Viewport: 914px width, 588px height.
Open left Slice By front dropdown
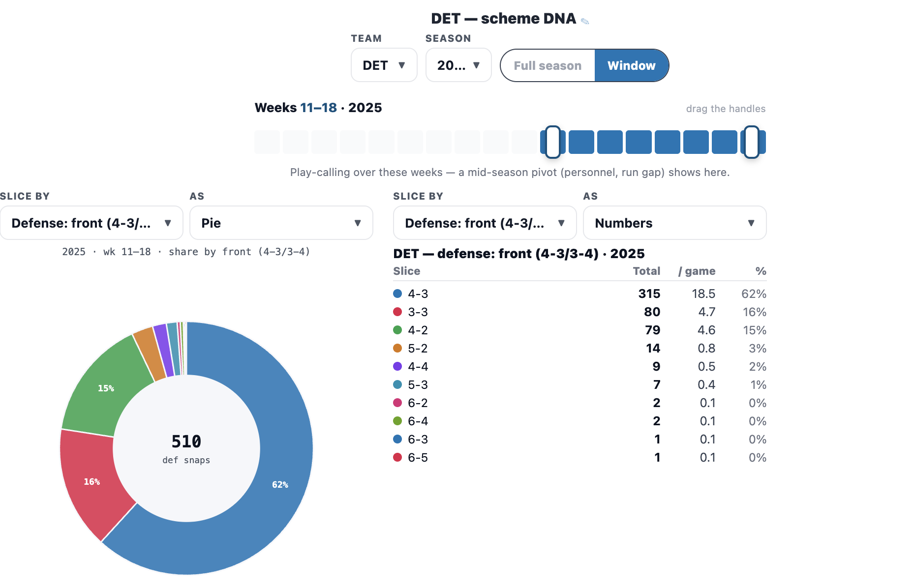point(91,223)
